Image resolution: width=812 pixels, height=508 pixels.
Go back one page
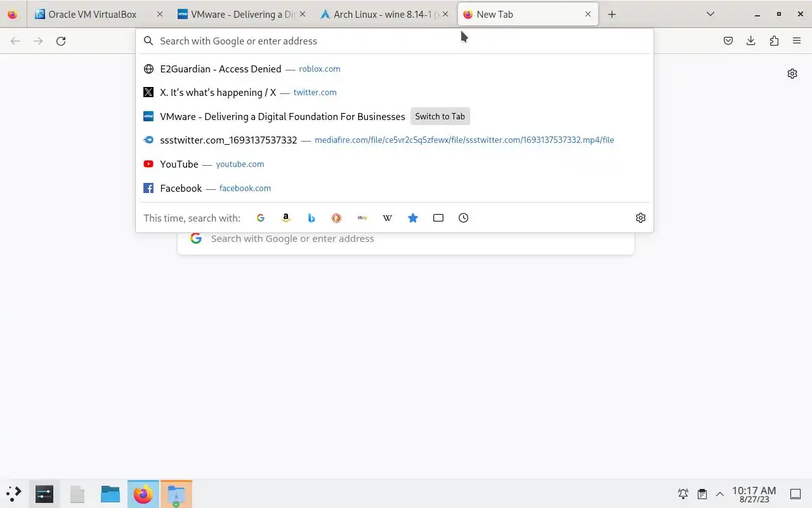coord(15,41)
